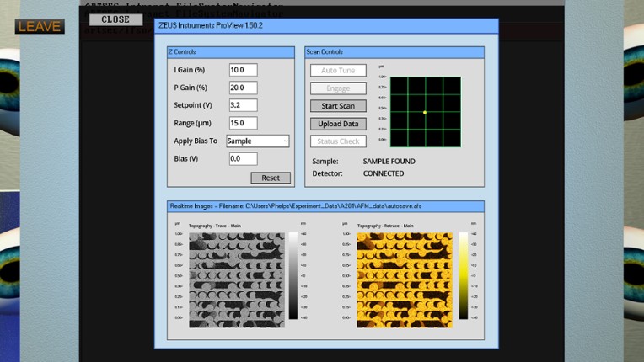This screenshot has height=362, width=644.
Task: Click the I Gain (%) input field
Action: (x=243, y=70)
